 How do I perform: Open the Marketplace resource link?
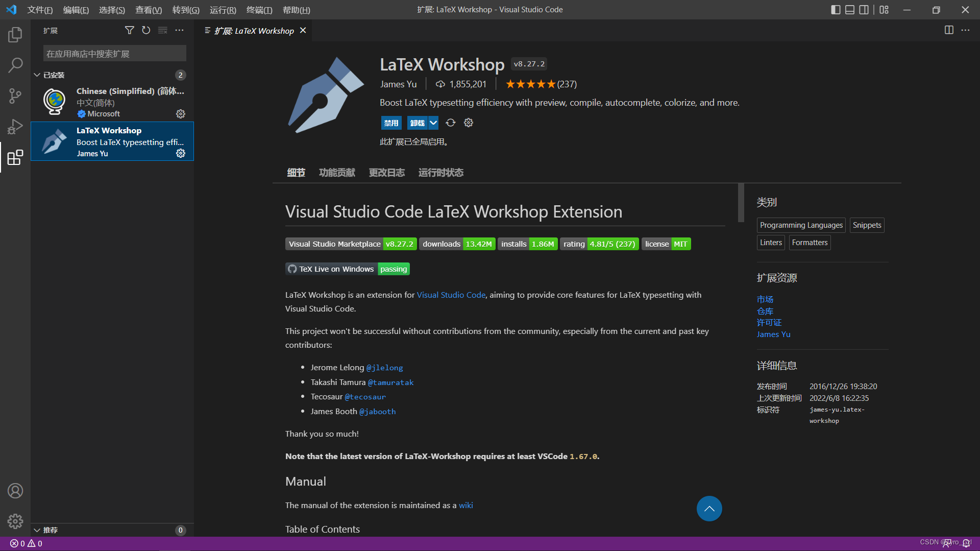click(x=765, y=299)
